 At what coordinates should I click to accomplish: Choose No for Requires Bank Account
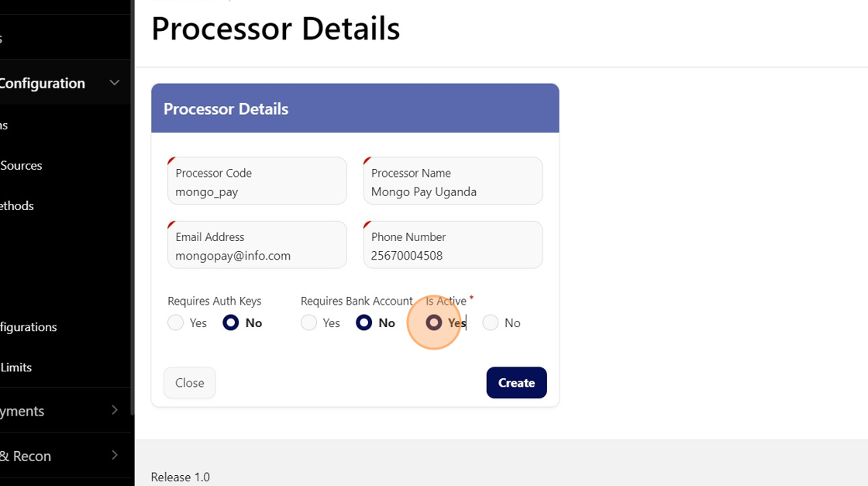364,323
